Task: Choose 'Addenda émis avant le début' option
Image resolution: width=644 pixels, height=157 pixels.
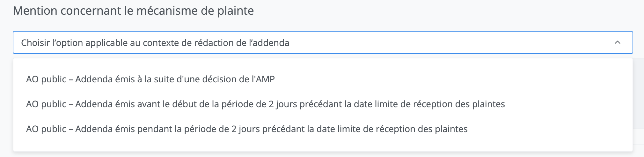Action: click(265, 104)
